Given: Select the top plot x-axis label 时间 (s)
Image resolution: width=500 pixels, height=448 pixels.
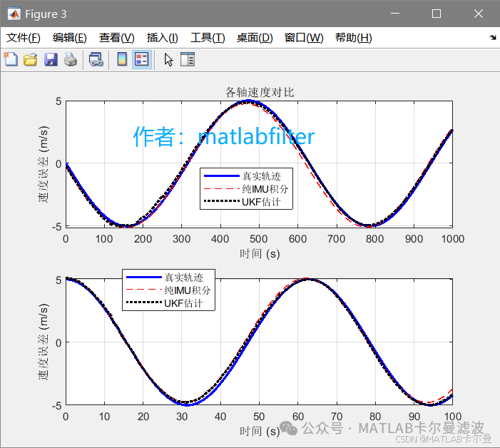Looking at the screenshot, I should pos(260,254).
